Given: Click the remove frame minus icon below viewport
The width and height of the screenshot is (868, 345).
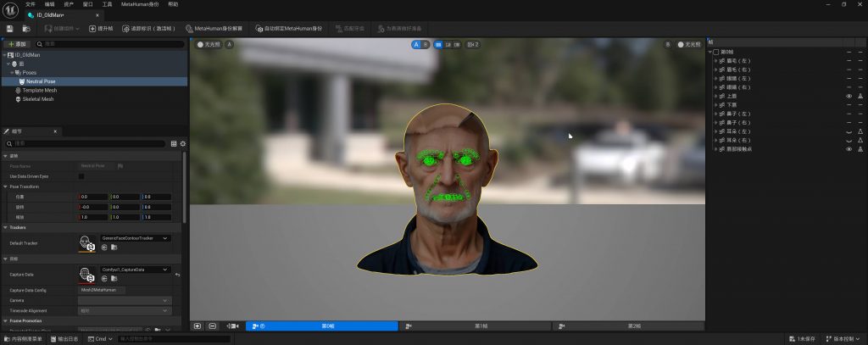Looking at the screenshot, I should click(212, 326).
